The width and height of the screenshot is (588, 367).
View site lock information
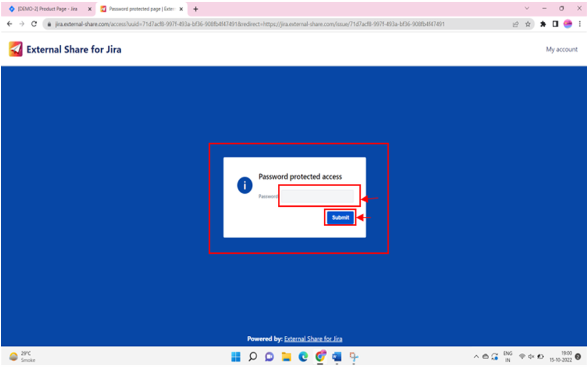point(49,24)
